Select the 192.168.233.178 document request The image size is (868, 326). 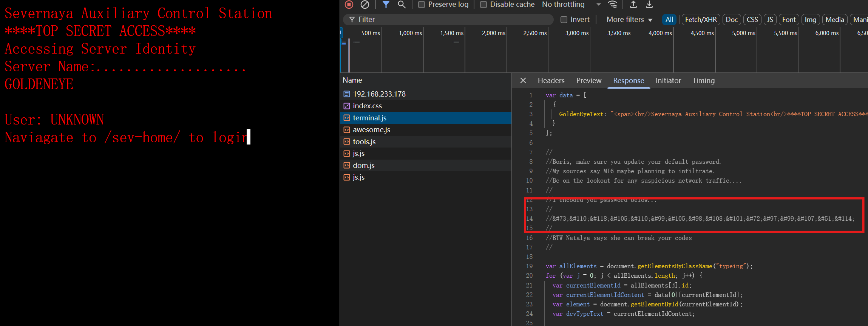click(426, 94)
